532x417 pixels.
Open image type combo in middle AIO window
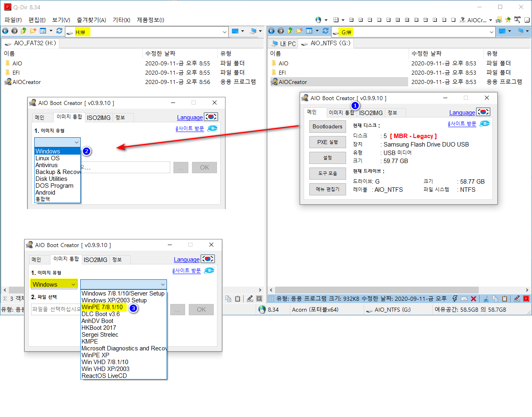point(57,142)
